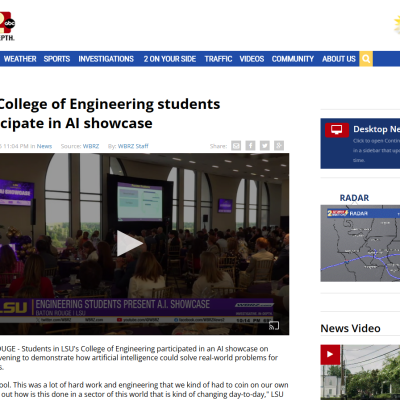400x400 pixels.
Task: Follow the News category link
Action: click(44, 146)
